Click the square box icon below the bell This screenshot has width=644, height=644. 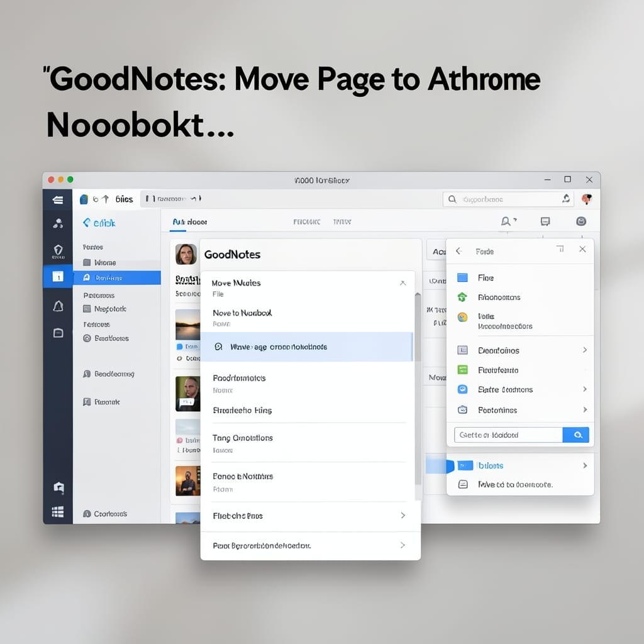point(58,333)
